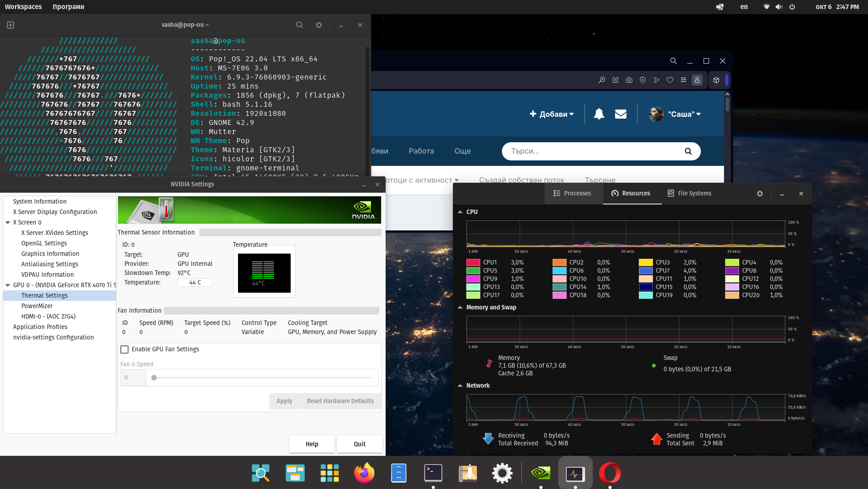Click the Help button in NVIDIA Settings
The height and width of the screenshot is (489, 868).
(x=312, y=444)
